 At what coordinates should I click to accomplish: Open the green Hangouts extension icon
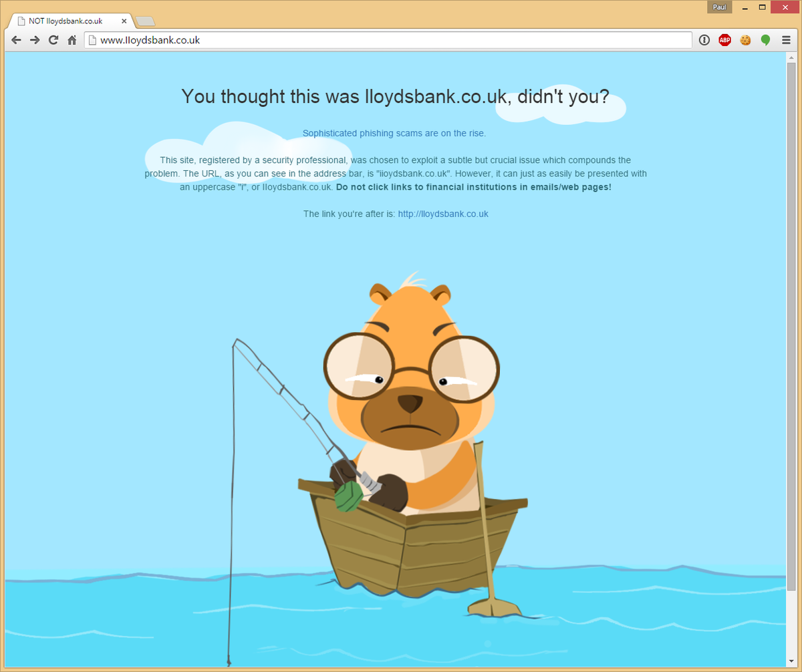765,40
